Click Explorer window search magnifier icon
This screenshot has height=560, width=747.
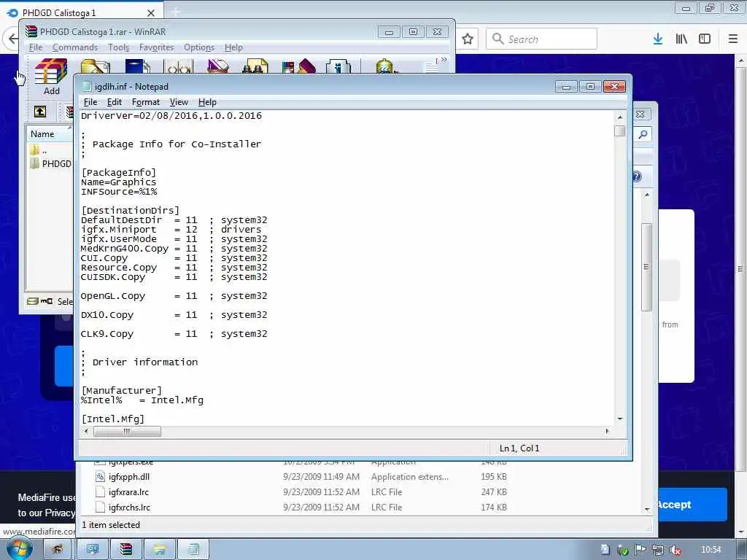point(643,134)
